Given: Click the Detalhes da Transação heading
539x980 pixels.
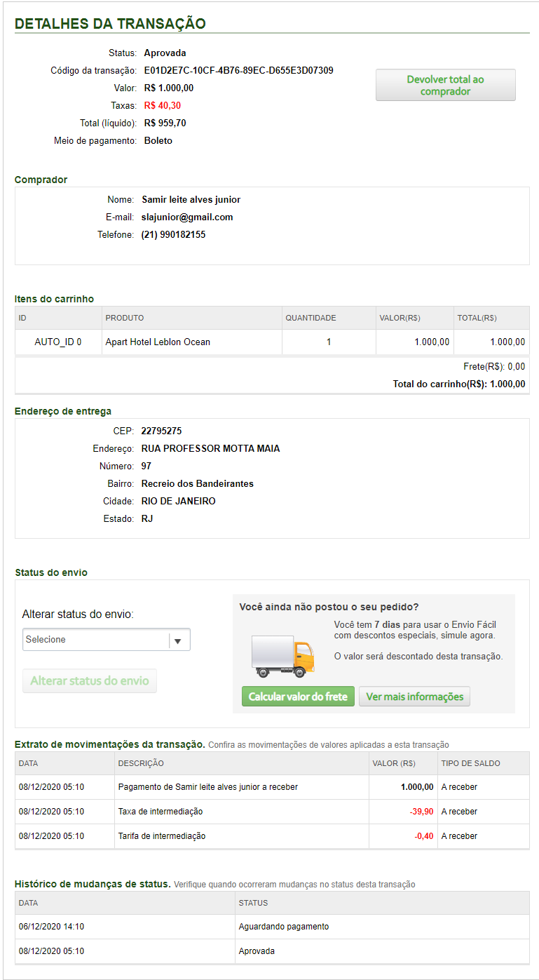Looking at the screenshot, I should click(x=110, y=24).
